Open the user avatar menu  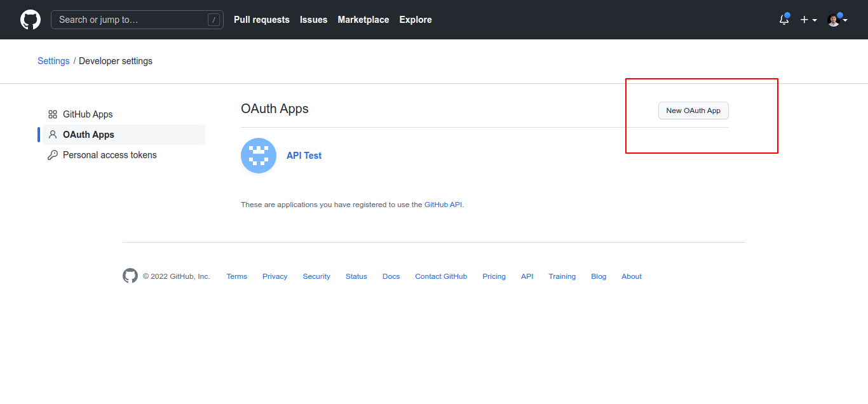click(x=837, y=20)
